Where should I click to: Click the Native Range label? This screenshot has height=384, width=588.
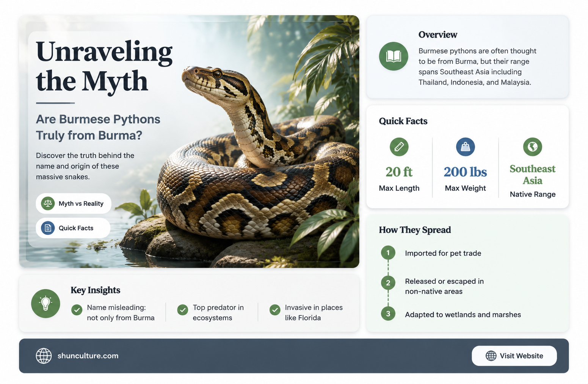[x=533, y=194]
